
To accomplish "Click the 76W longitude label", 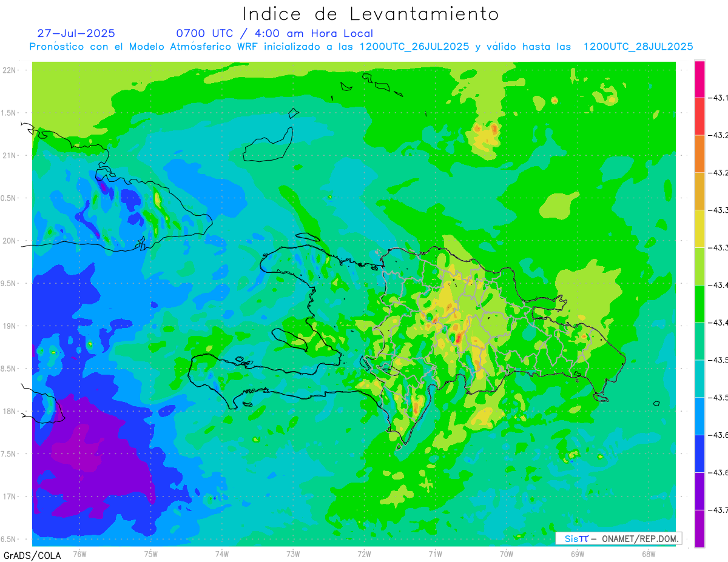I will coord(79,554).
